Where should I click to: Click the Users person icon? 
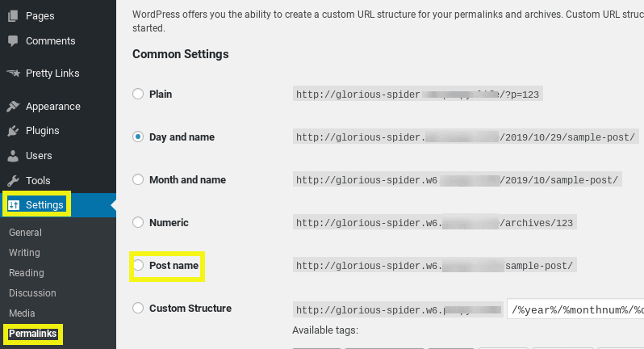pos(13,156)
